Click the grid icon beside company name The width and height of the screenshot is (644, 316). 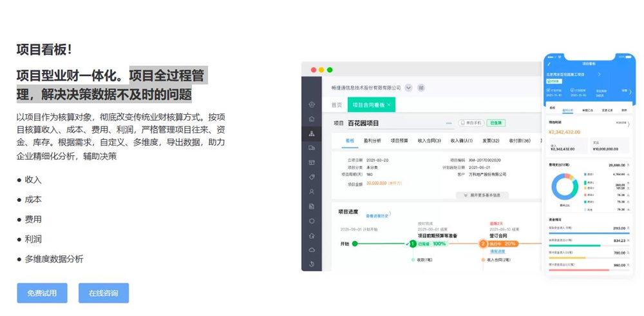pos(422,88)
